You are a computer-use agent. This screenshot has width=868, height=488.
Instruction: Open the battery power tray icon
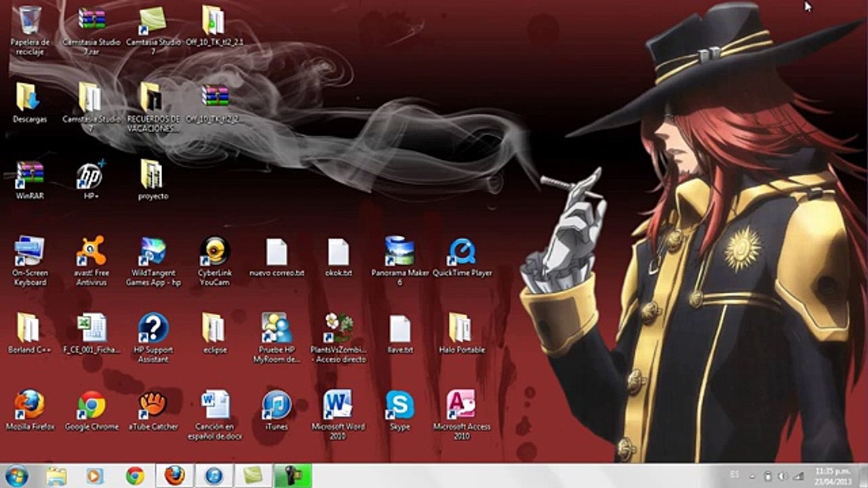click(x=768, y=476)
